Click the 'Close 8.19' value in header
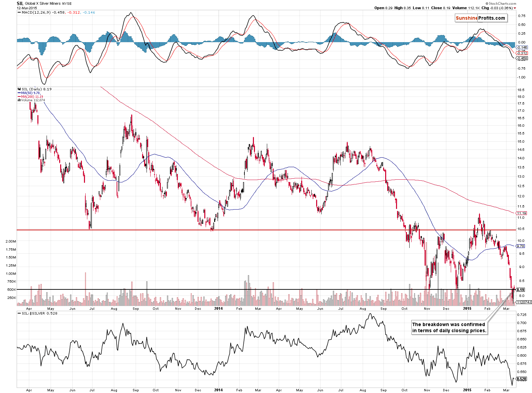 (x=441, y=8)
